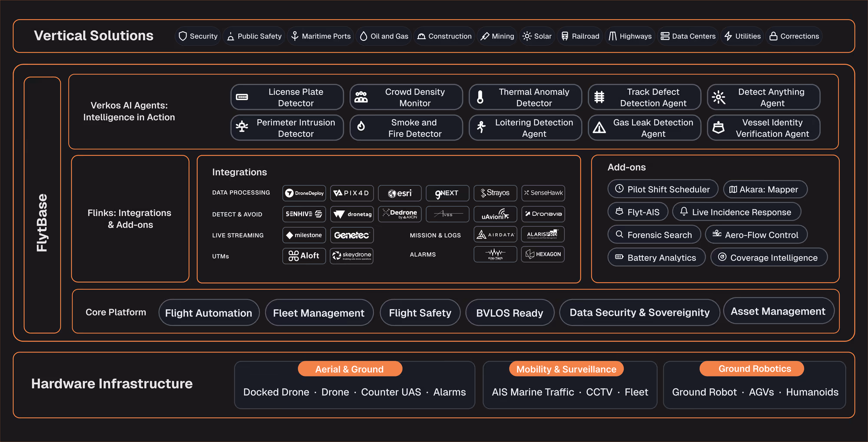Select the uAvionix detect and avoid tile
The image size is (868, 442).
[x=495, y=214]
